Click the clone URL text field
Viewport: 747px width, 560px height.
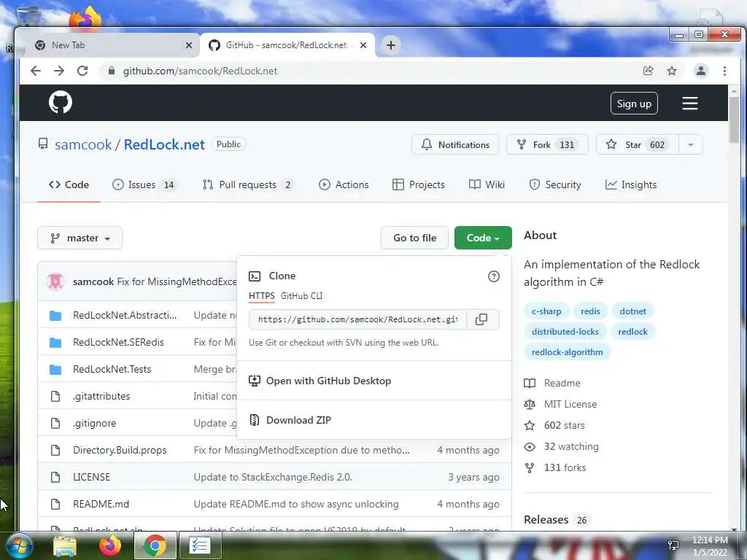click(x=357, y=319)
